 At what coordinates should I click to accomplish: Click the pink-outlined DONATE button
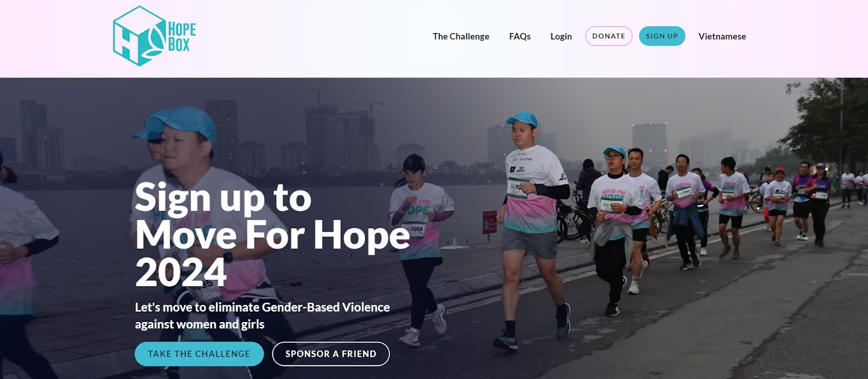(x=609, y=36)
